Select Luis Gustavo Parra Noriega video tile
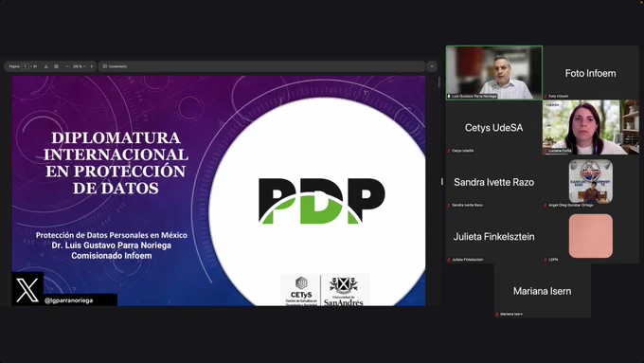 (494, 73)
